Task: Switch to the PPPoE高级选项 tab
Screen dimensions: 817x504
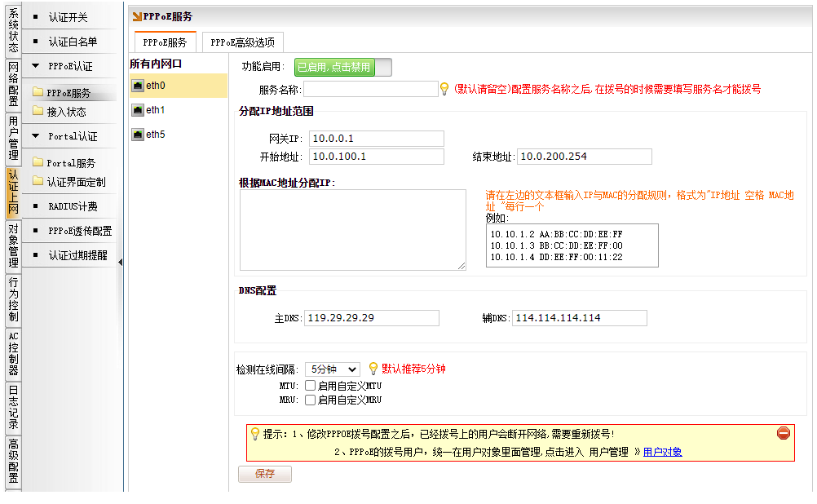Action: tap(242, 42)
